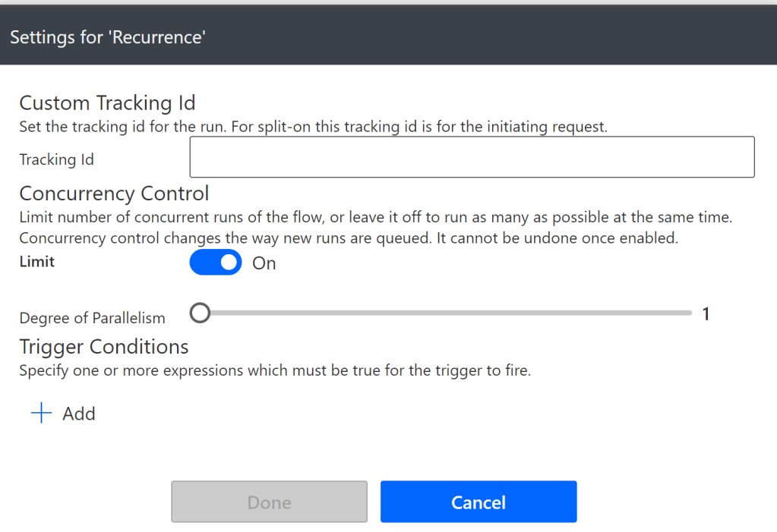Click the Concurrency Control heading
The height and width of the screenshot is (532, 777).
tap(114, 194)
